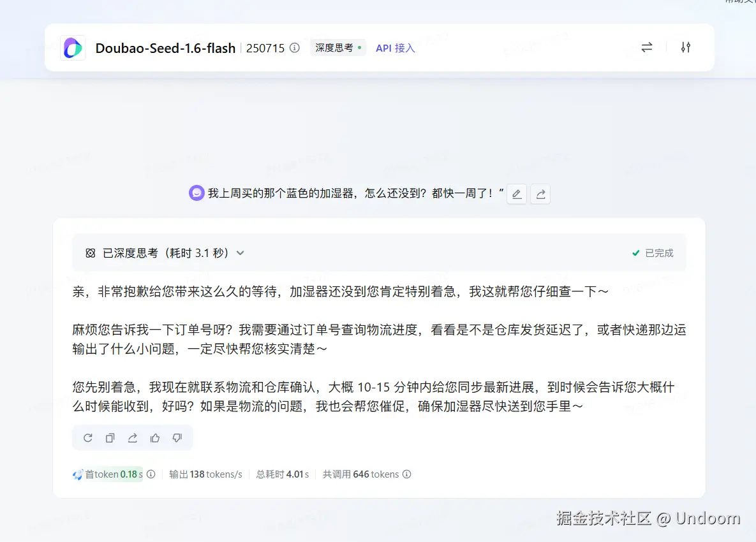Click the 250715 version number
This screenshot has height=542, width=756.
265,48
